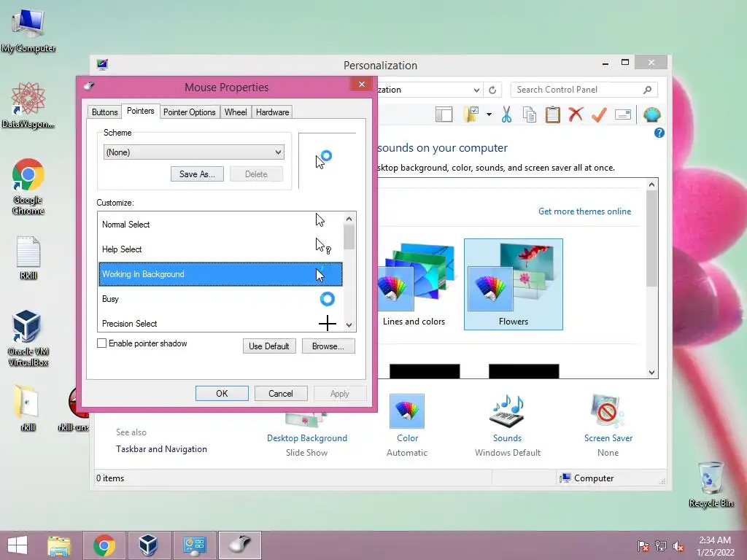Open the Screen Saver icon
Viewport: 747px width, 560px height.
pyautogui.click(x=608, y=411)
